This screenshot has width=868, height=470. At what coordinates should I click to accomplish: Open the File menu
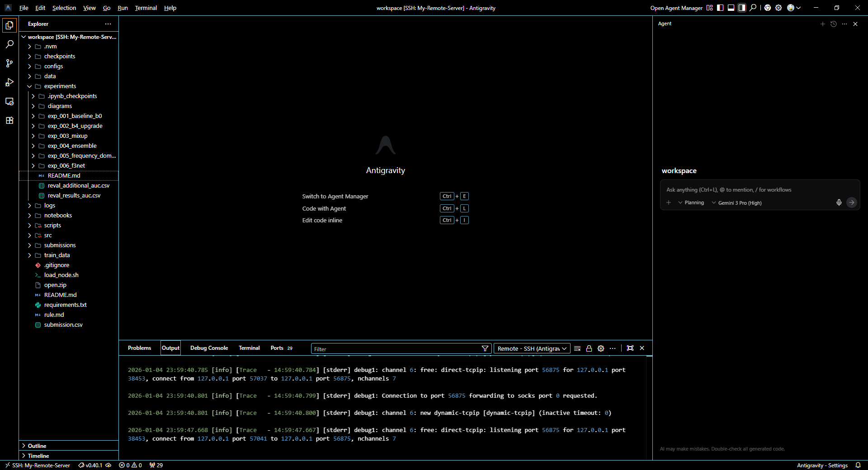coord(24,8)
